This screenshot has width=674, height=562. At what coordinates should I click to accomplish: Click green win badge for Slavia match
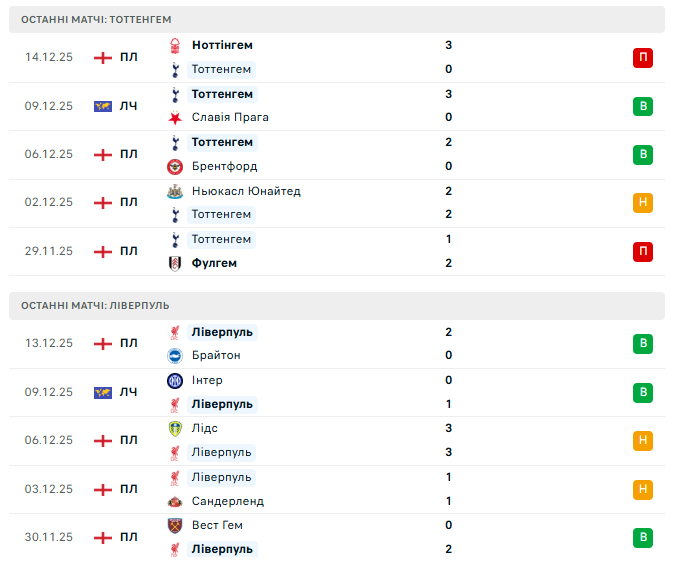tap(643, 106)
